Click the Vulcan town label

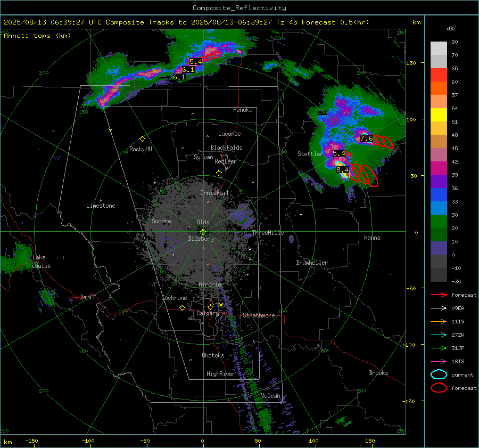(270, 396)
